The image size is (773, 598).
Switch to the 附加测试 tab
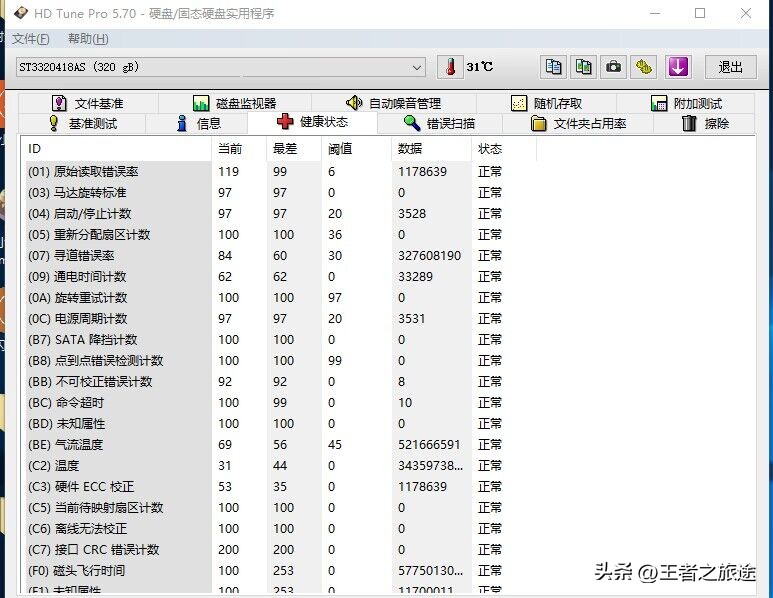point(686,104)
